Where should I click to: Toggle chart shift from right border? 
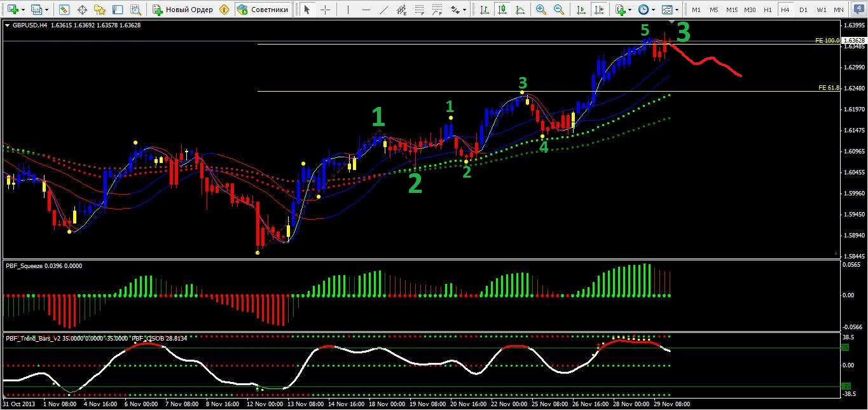click(x=598, y=10)
